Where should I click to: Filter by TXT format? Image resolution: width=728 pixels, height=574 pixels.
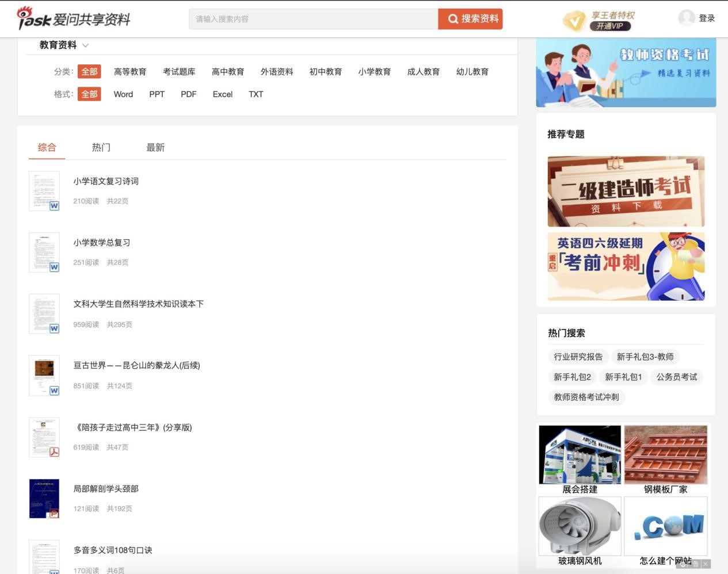[x=256, y=94]
